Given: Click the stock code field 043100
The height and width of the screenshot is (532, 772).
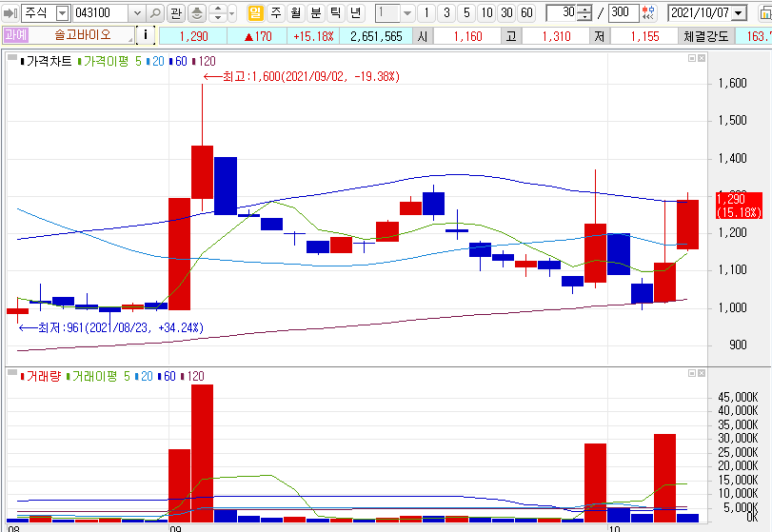Looking at the screenshot, I should [101, 13].
